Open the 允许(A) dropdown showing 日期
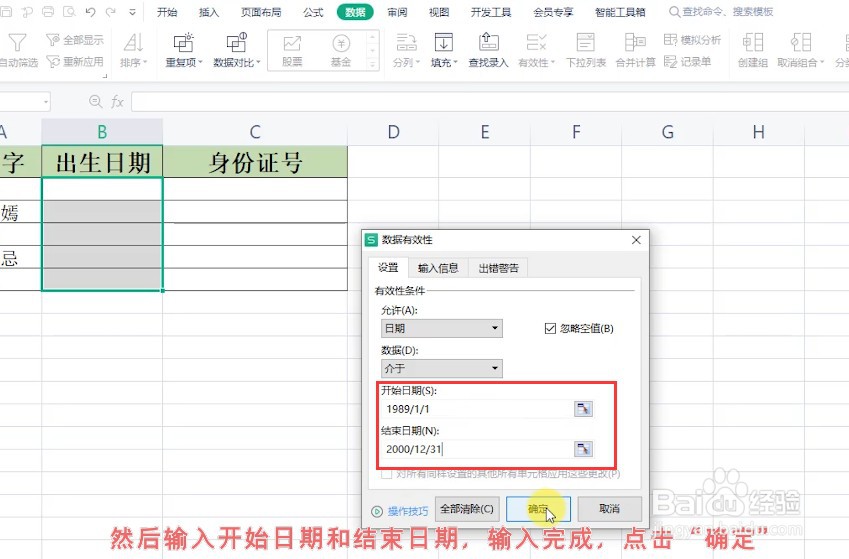849x559 pixels. pyautogui.click(x=441, y=328)
